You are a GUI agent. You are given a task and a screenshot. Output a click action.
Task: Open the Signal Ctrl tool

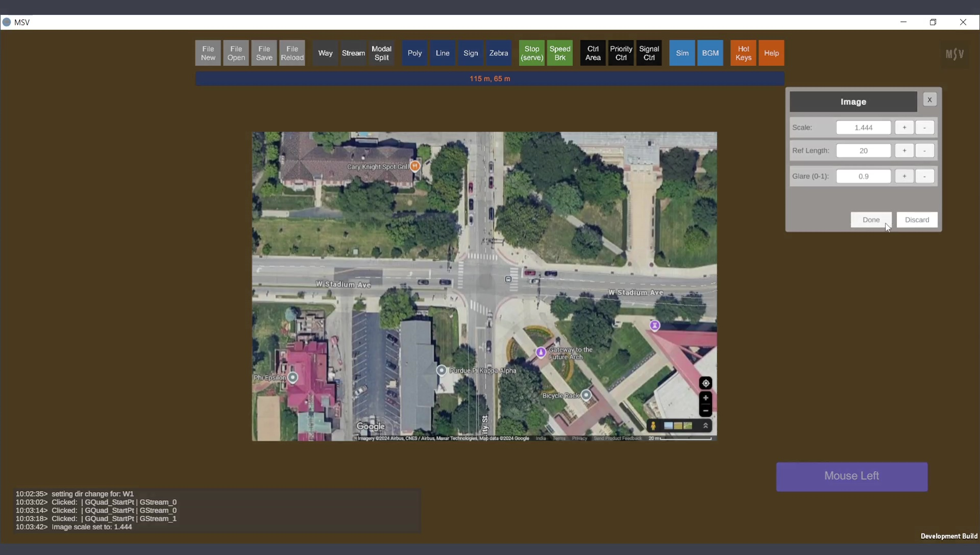[x=649, y=53]
